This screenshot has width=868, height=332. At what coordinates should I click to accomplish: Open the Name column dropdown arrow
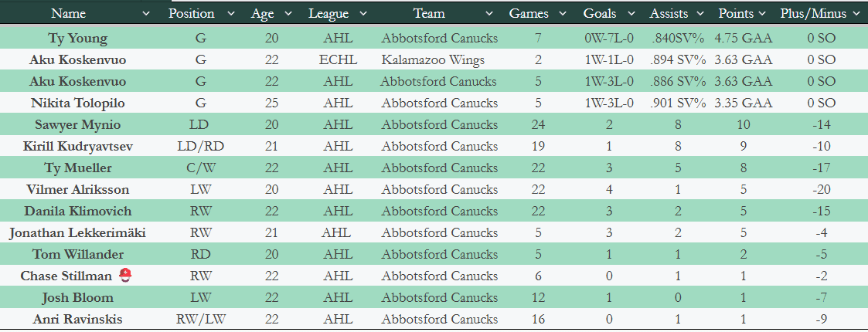tap(147, 14)
